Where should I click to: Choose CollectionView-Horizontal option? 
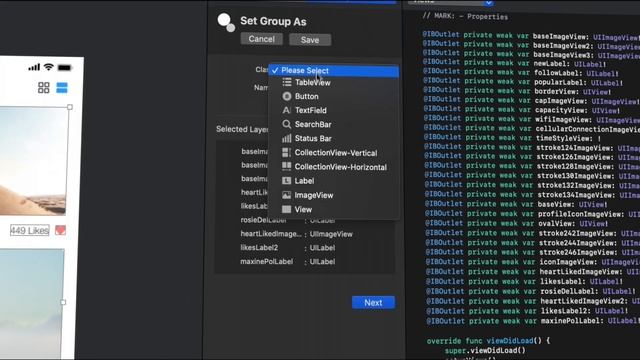[x=333, y=167]
